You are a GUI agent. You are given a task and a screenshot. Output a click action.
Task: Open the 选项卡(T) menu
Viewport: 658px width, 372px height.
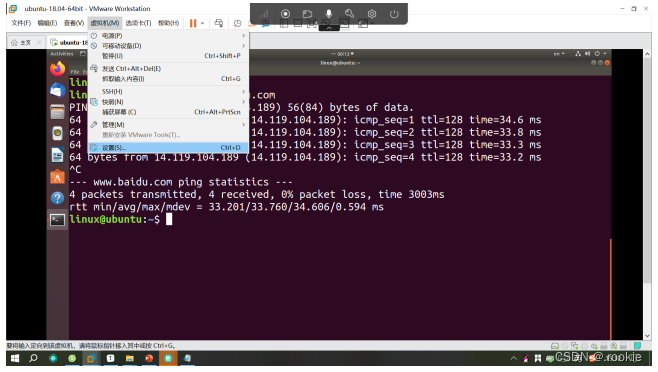138,23
